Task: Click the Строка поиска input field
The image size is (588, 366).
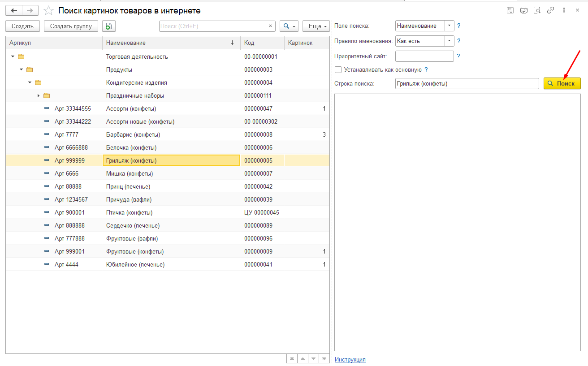Action: (467, 83)
